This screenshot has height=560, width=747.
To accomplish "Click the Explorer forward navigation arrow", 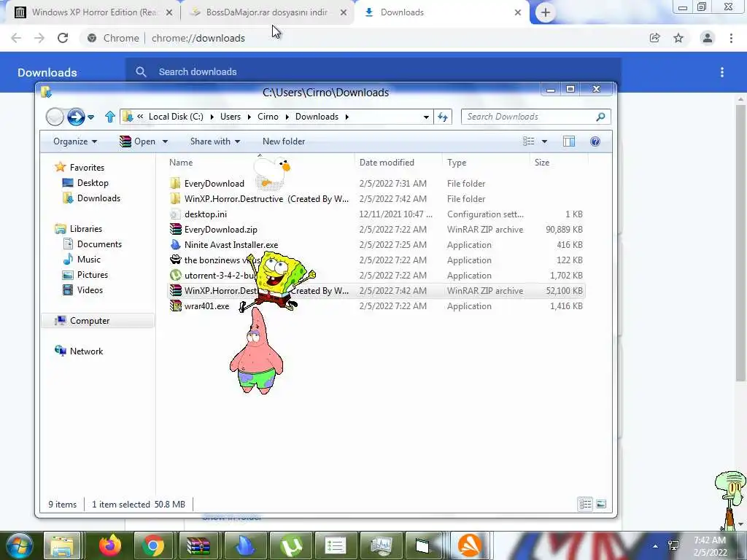I will (x=76, y=117).
